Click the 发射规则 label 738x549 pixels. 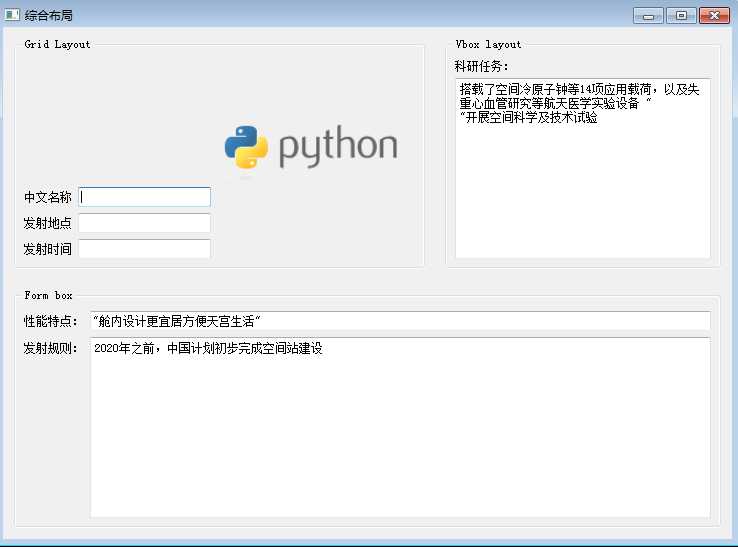tap(50, 348)
